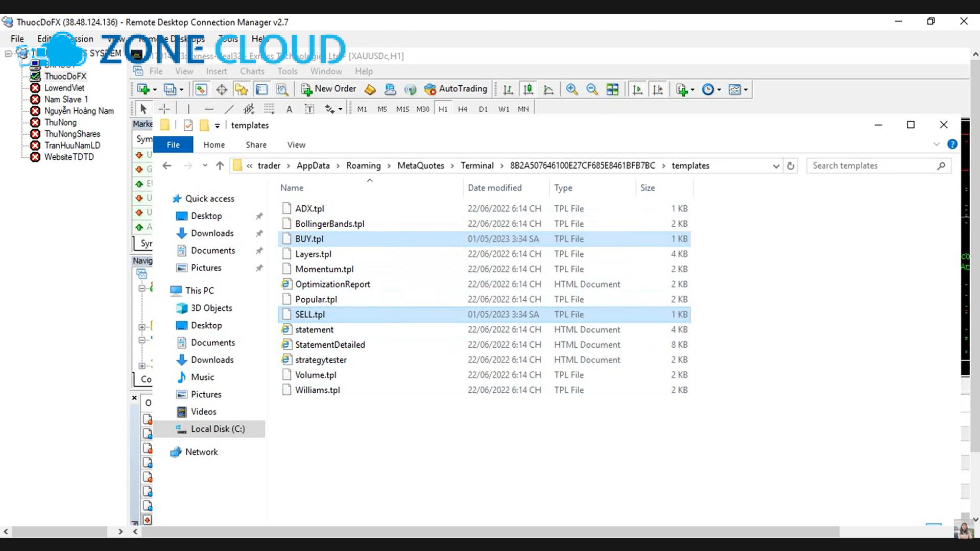The width and height of the screenshot is (980, 551).
Task: Click the address bar refresh button
Action: click(x=791, y=165)
